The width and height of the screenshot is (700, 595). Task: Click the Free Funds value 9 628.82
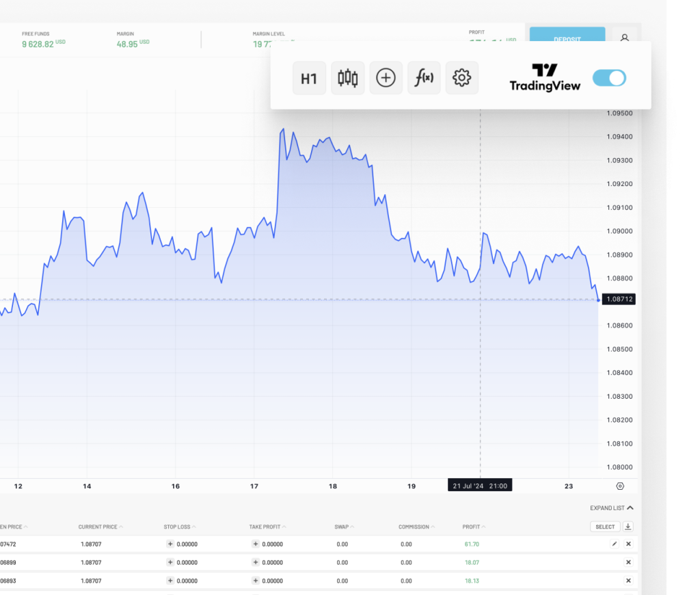38,44
